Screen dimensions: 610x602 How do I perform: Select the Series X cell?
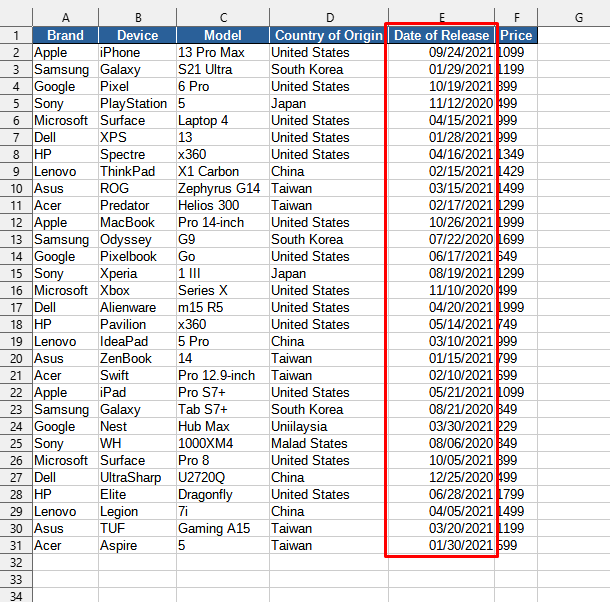point(223,290)
